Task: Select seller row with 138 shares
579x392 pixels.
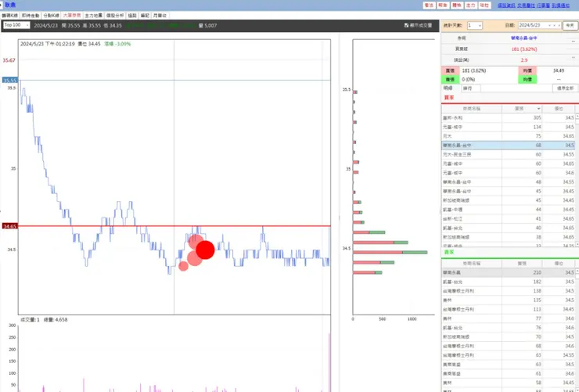Action: point(508,291)
